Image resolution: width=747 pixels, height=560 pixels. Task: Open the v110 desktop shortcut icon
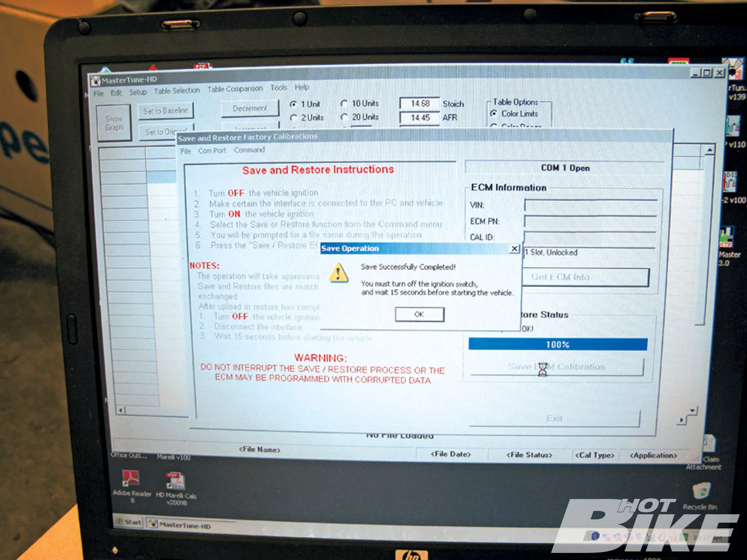(x=733, y=132)
